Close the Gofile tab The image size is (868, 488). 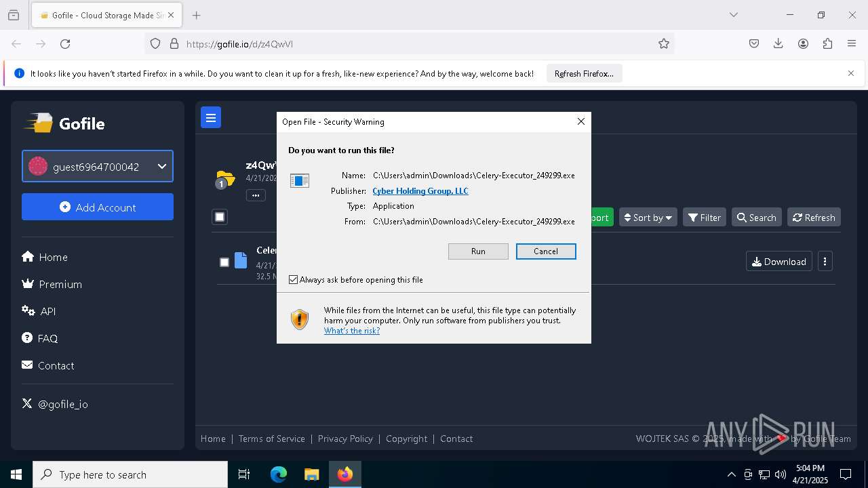coord(171,15)
